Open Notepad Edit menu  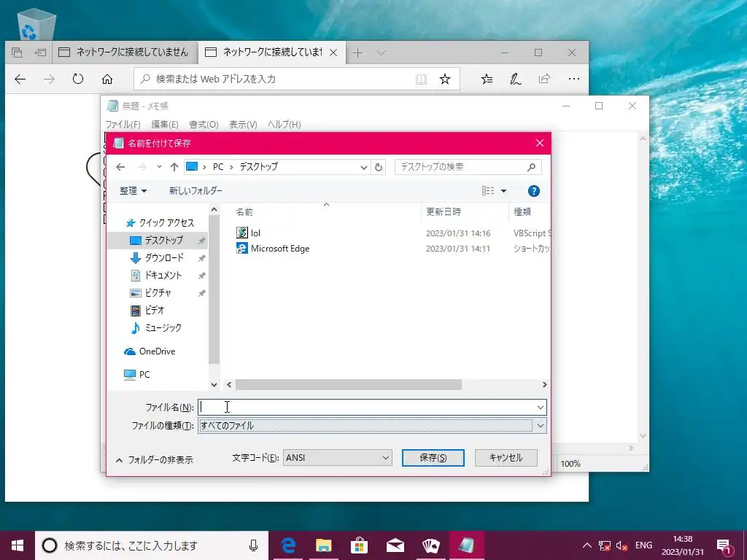[x=165, y=124]
